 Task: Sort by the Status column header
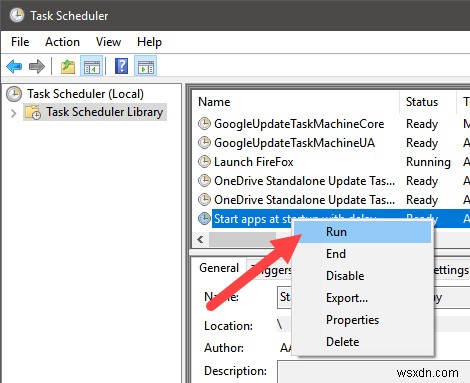pos(428,102)
